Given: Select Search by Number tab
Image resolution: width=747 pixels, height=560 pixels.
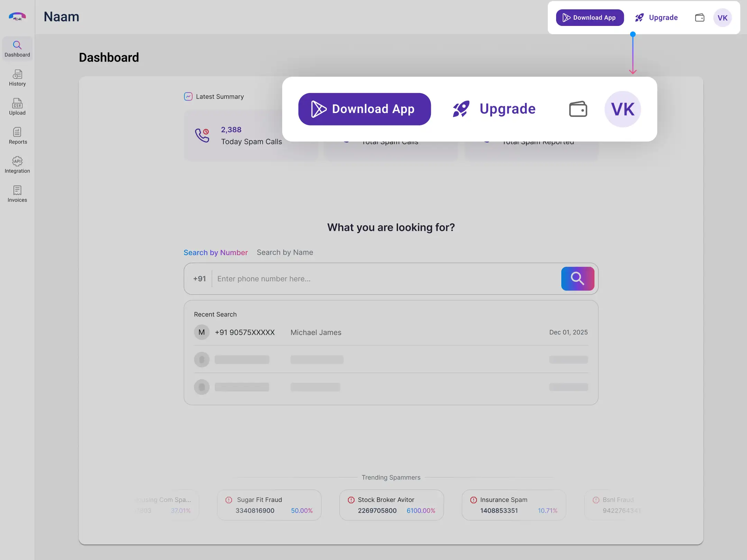Looking at the screenshot, I should [x=215, y=252].
